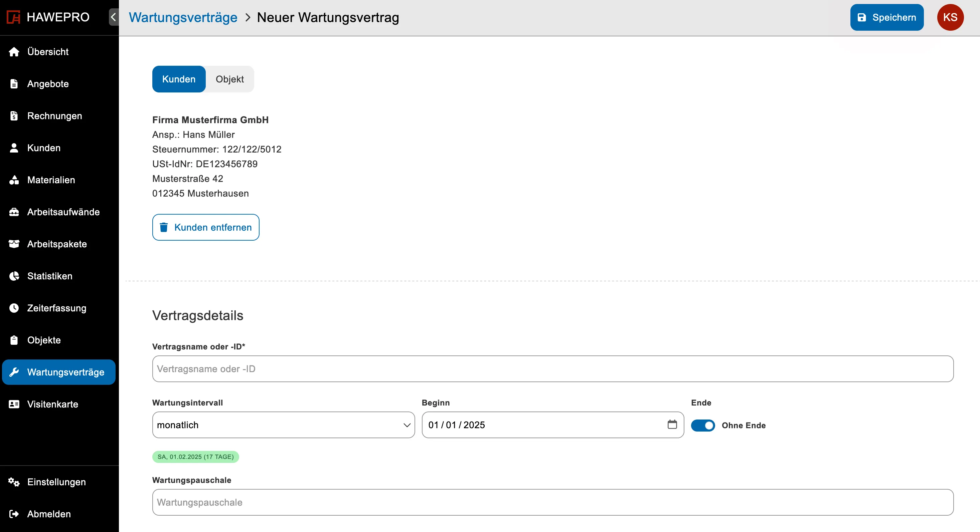Screen dimensions: 980x532
Task: Click the Objekte clipboard icon
Action: coord(14,340)
